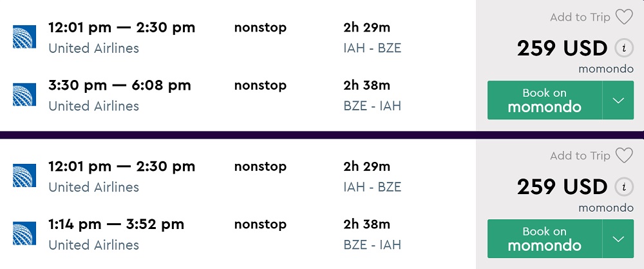The image size is (644, 269).
Task: Select the 1:14 pm — 3:52 pm return leg
Action: pos(116,224)
